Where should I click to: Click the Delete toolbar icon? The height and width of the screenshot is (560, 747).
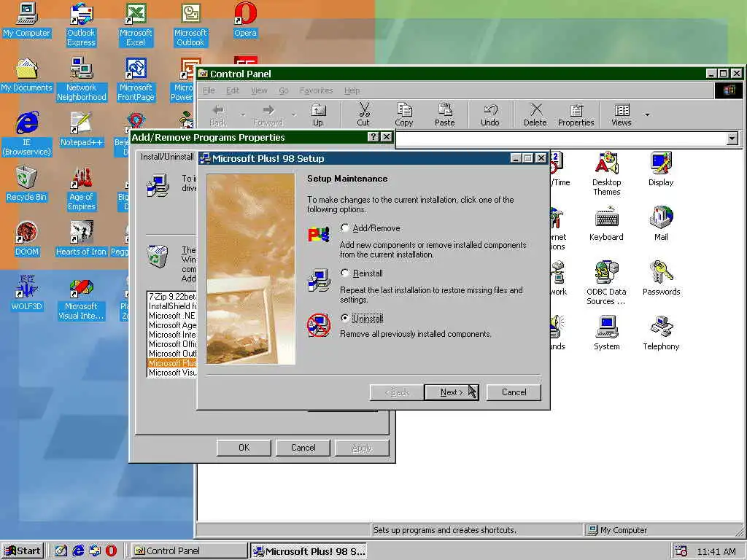pos(535,115)
